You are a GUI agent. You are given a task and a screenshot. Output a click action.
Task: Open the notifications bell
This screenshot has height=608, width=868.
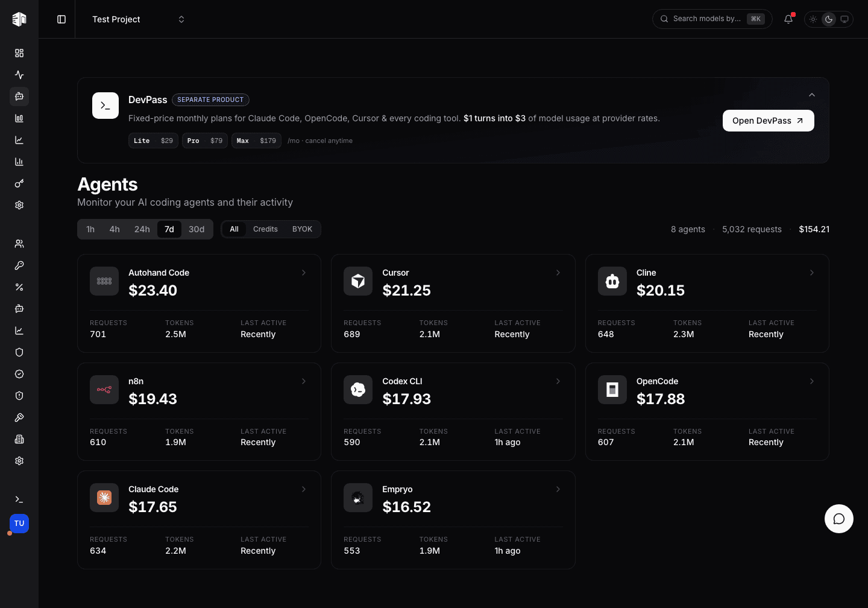click(x=788, y=19)
